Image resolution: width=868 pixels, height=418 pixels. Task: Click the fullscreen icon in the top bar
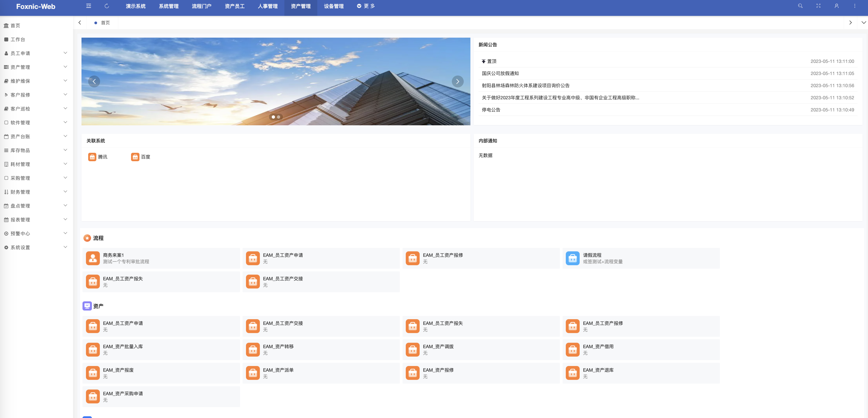(818, 6)
